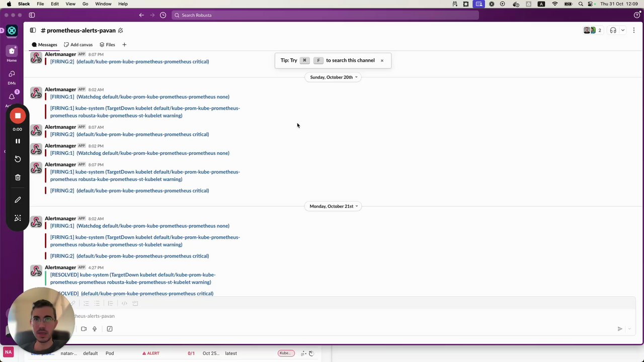Open Go menu
Screen dimensions: 644x362
coord(85,4)
